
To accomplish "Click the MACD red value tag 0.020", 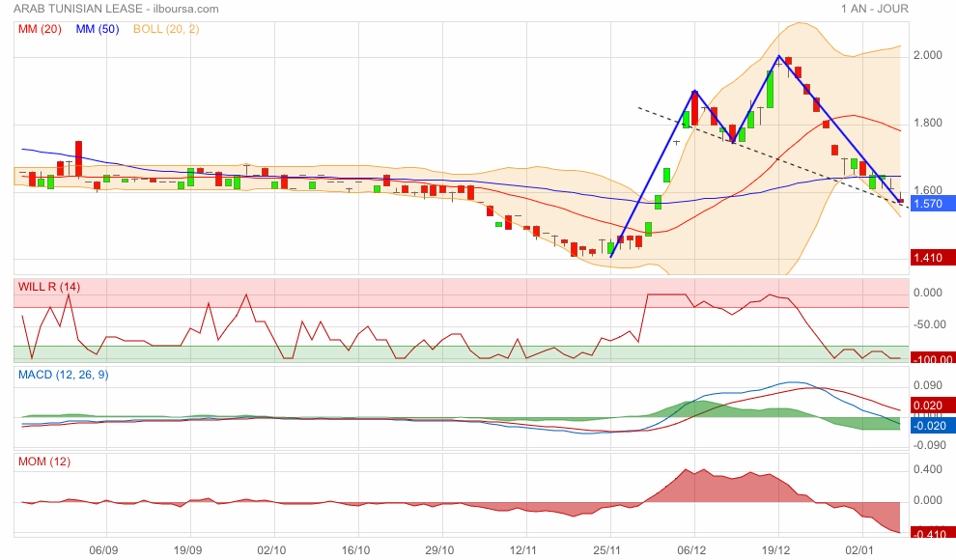I will click(x=932, y=406).
